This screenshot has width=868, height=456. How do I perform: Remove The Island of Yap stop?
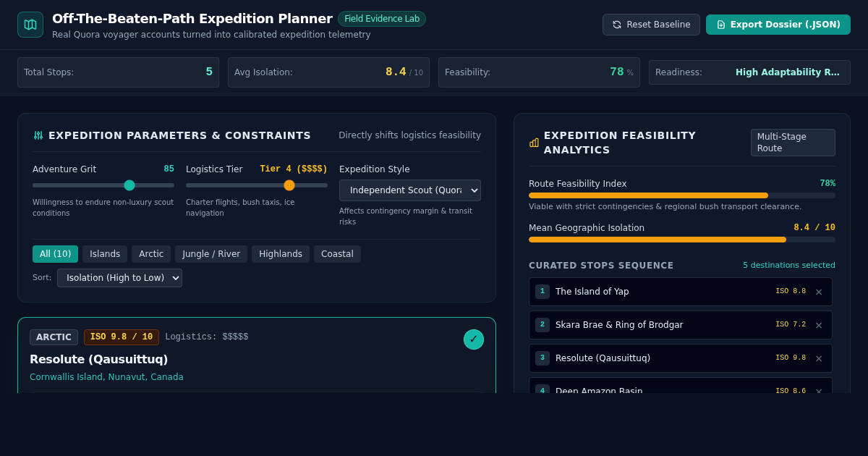819,292
